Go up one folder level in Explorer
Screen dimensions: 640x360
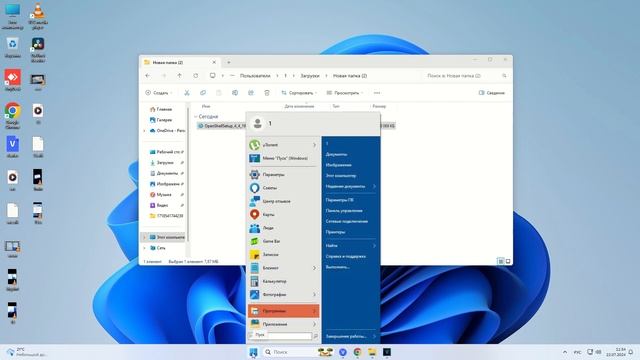pos(180,76)
